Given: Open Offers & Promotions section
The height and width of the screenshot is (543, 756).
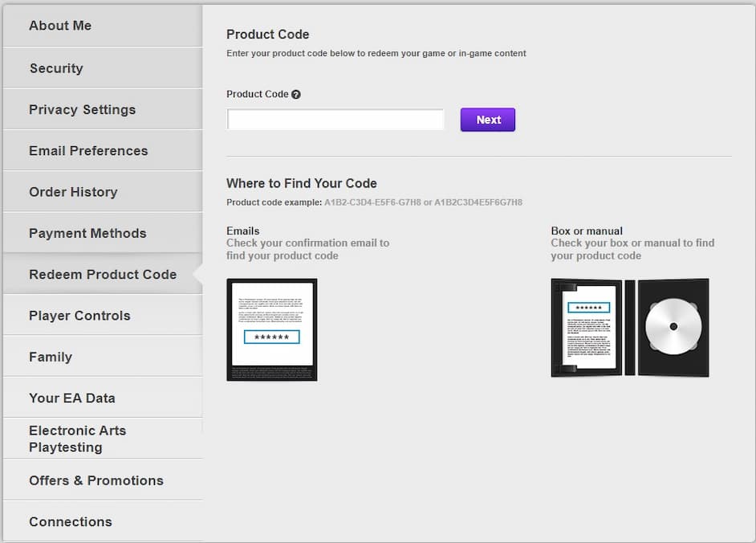Looking at the screenshot, I should click(96, 480).
